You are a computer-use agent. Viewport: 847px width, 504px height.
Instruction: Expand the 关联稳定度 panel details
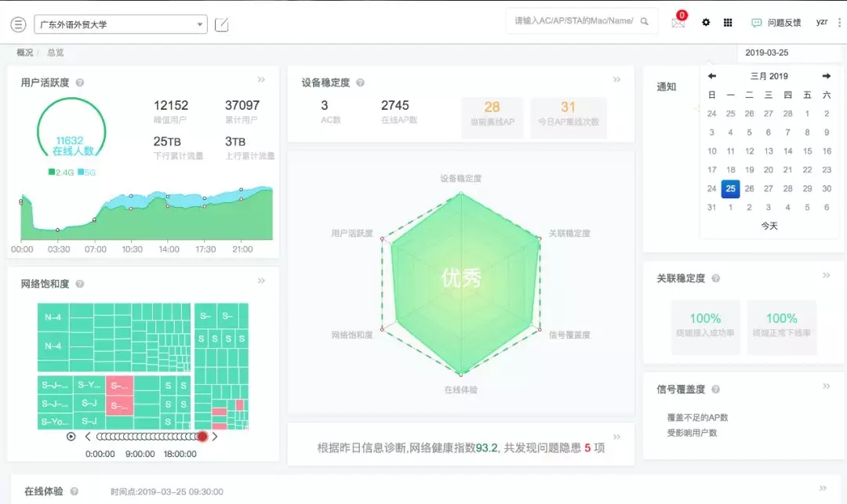click(x=826, y=276)
